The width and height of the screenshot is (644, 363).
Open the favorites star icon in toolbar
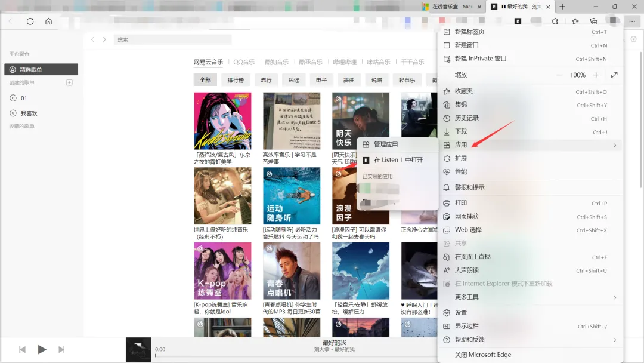click(x=575, y=21)
